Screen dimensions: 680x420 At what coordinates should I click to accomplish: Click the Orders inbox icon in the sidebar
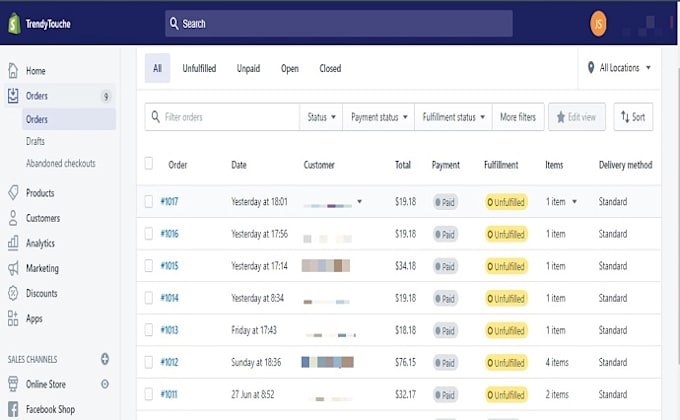coord(13,96)
